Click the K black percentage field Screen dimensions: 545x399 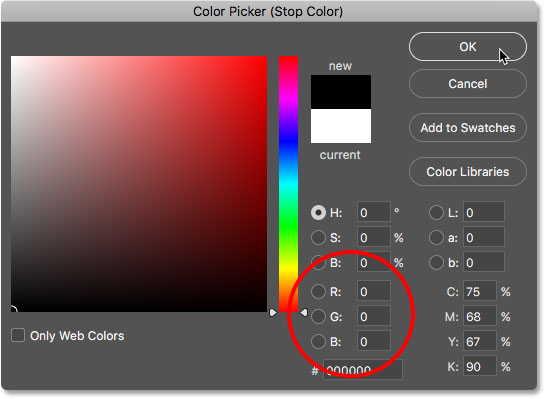click(480, 366)
